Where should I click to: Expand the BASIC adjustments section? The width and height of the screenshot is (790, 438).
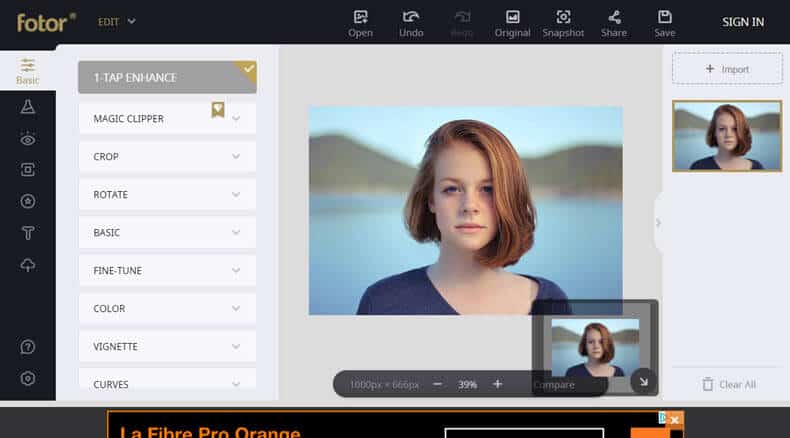[167, 232]
